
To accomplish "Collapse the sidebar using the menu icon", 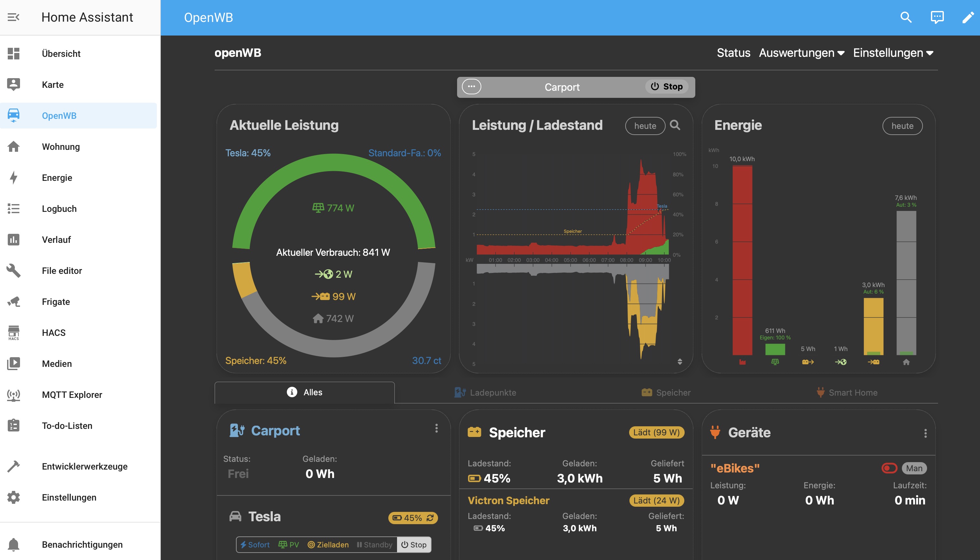I will 14,17.
